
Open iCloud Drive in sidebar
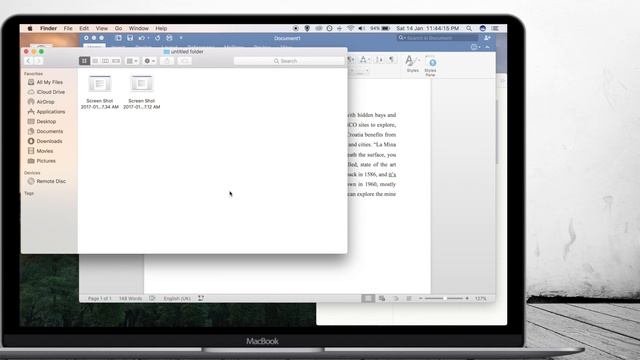pos(46,92)
